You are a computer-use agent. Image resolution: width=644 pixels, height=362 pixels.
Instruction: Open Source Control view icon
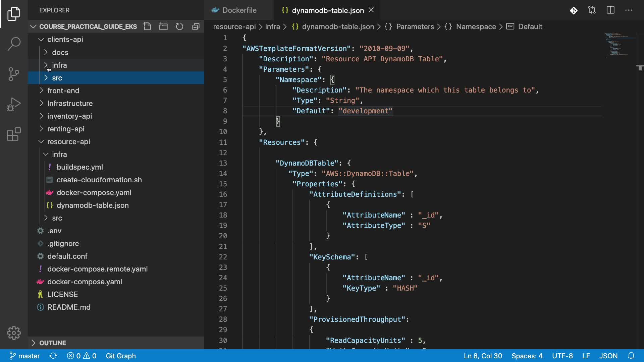(x=14, y=74)
